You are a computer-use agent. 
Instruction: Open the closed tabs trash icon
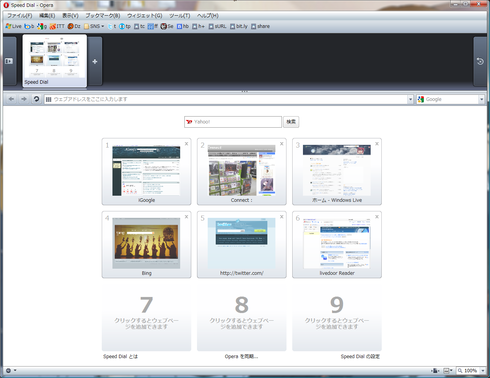[x=480, y=61]
